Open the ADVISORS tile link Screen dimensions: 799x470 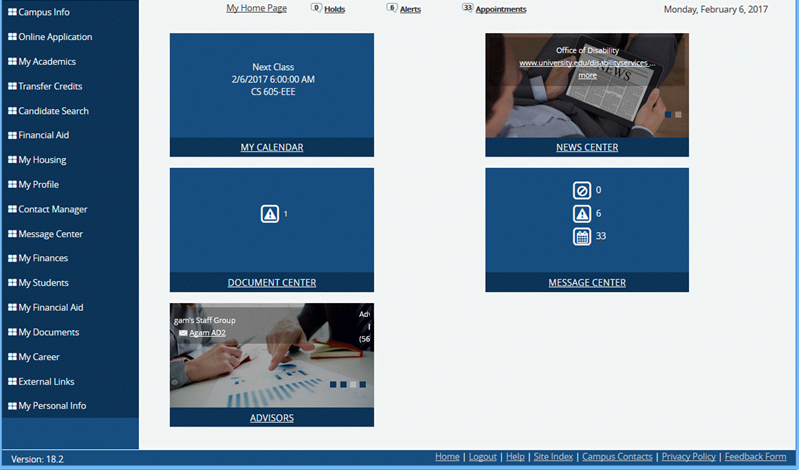pyautogui.click(x=271, y=418)
